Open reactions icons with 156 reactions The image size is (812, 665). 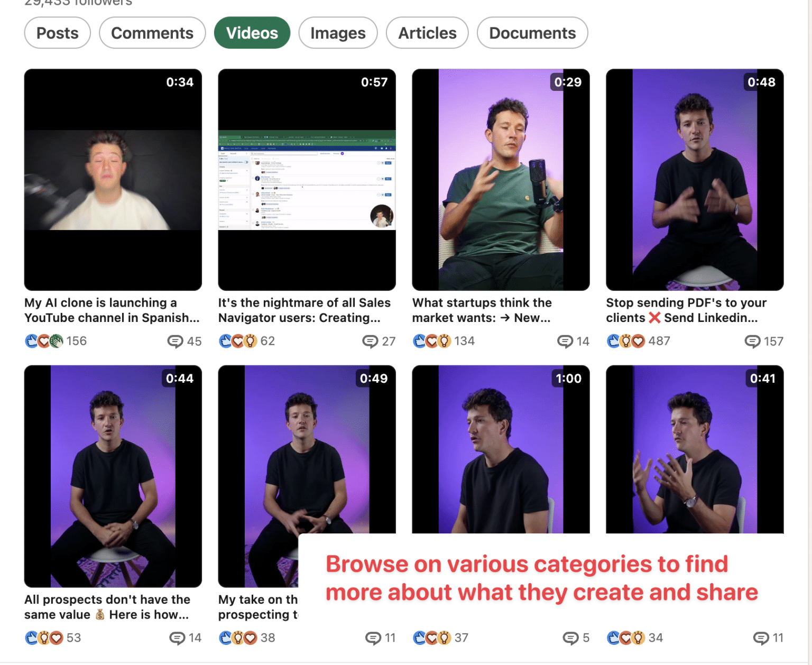pyautogui.click(x=44, y=341)
